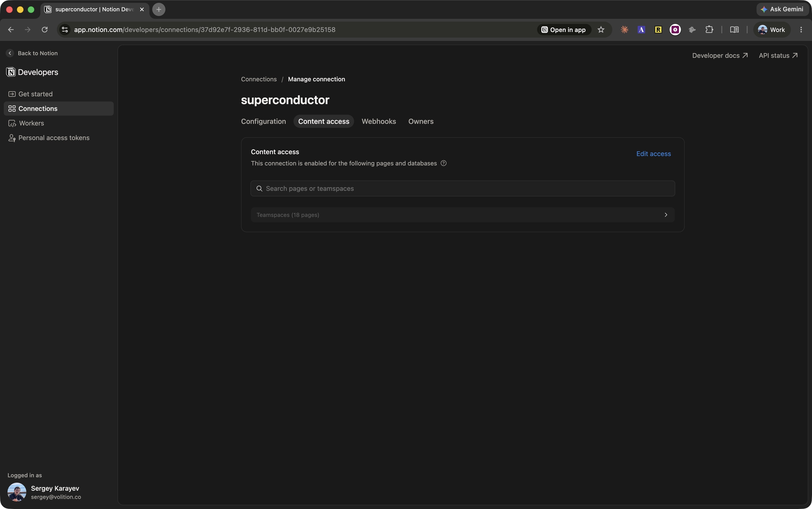This screenshot has height=509, width=812.
Task: Open the yellow R extension icon
Action: [x=658, y=30]
